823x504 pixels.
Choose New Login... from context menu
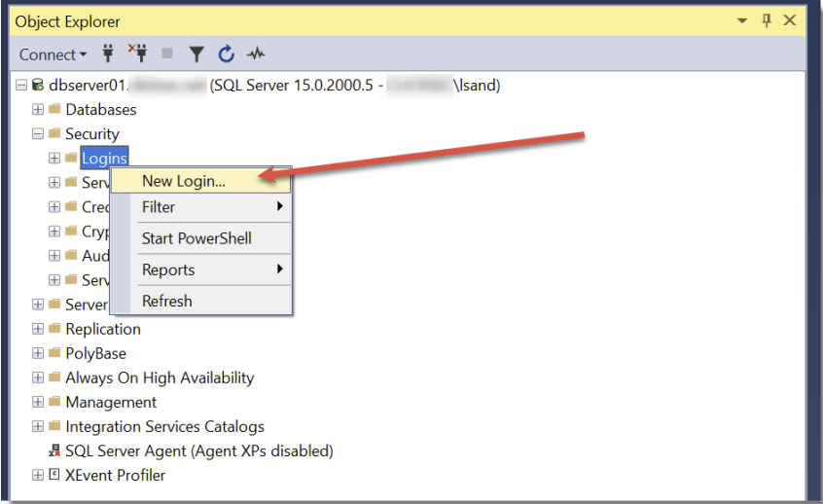pyautogui.click(x=201, y=181)
